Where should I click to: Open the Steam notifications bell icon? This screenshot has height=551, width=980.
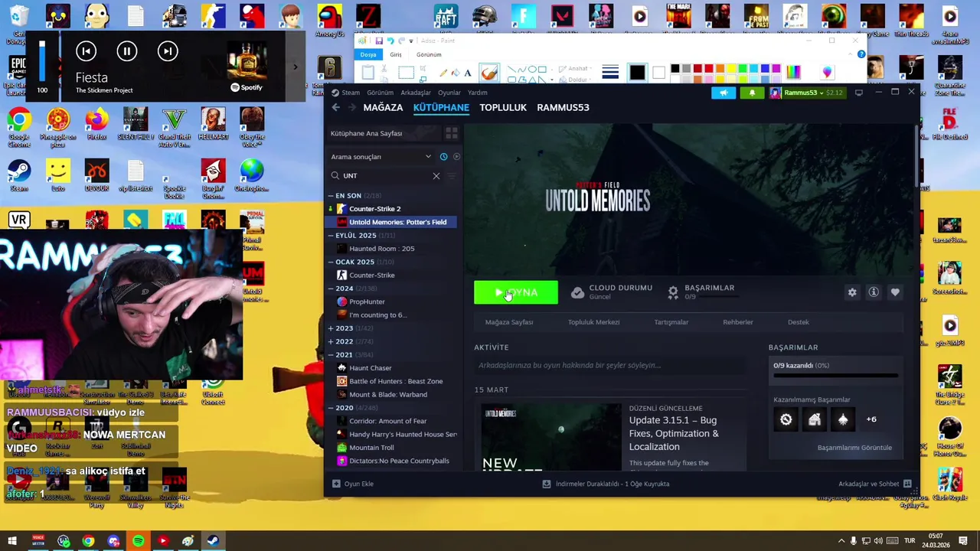(752, 93)
